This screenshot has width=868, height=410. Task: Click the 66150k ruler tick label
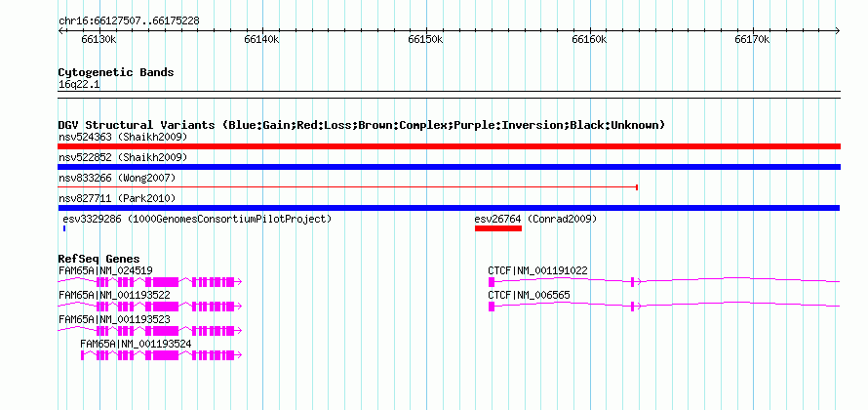[425, 40]
